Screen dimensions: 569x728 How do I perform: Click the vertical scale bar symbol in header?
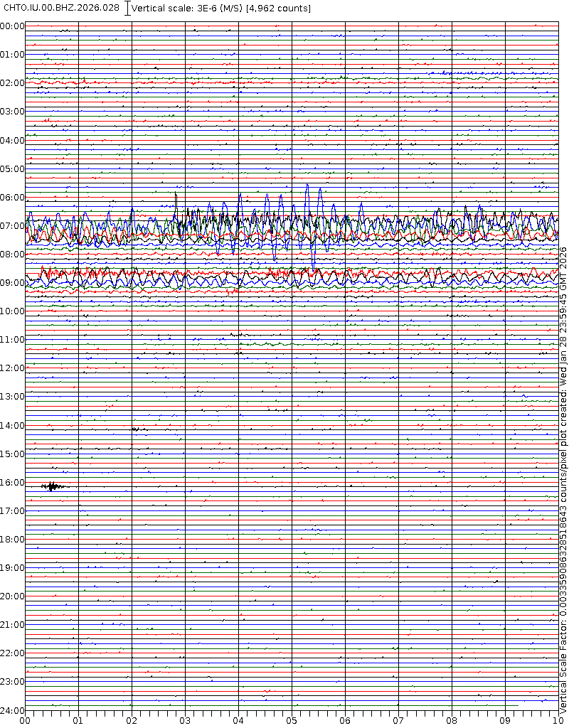click(x=127, y=9)
